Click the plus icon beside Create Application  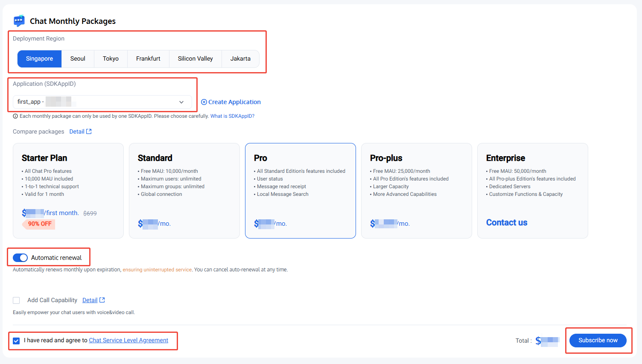point(204,102)
